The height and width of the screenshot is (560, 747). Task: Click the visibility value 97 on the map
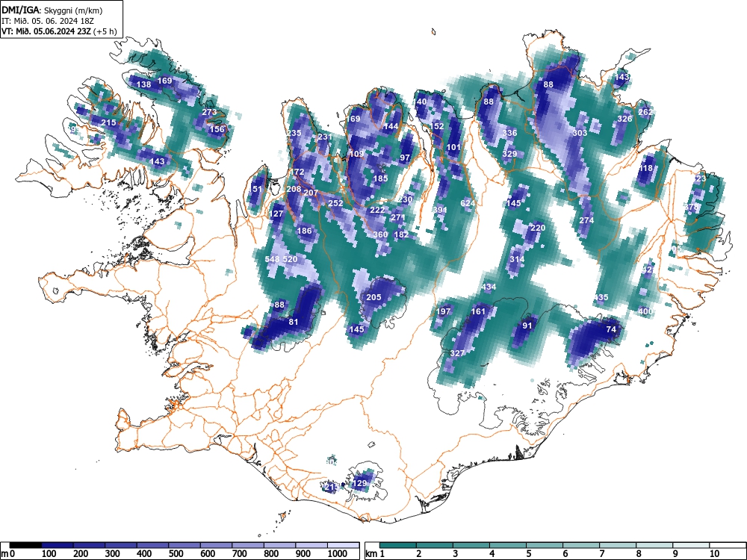click(405, 158)
